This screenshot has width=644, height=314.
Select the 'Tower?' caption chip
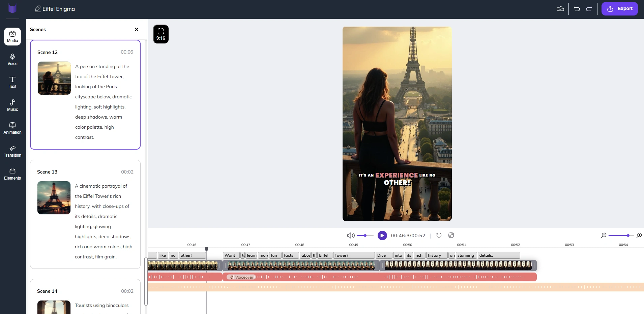click(x=354, y=255)
